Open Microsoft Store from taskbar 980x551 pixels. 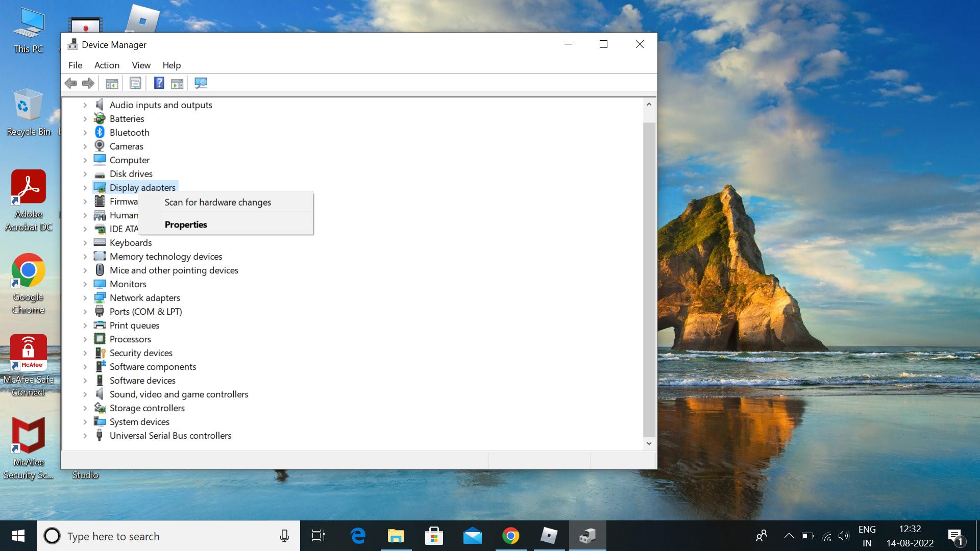coord(434,536)
